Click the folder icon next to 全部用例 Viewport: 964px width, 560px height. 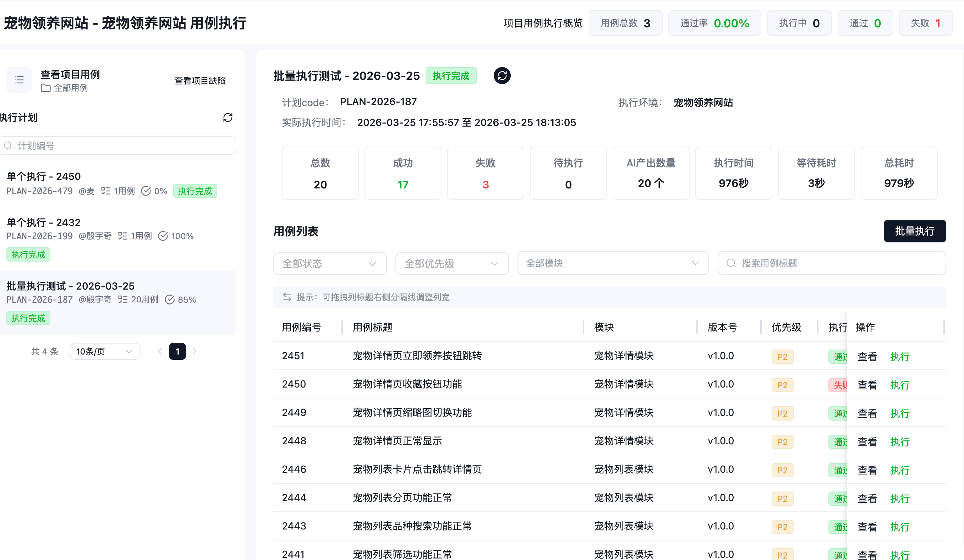click(x=45, y=88)
